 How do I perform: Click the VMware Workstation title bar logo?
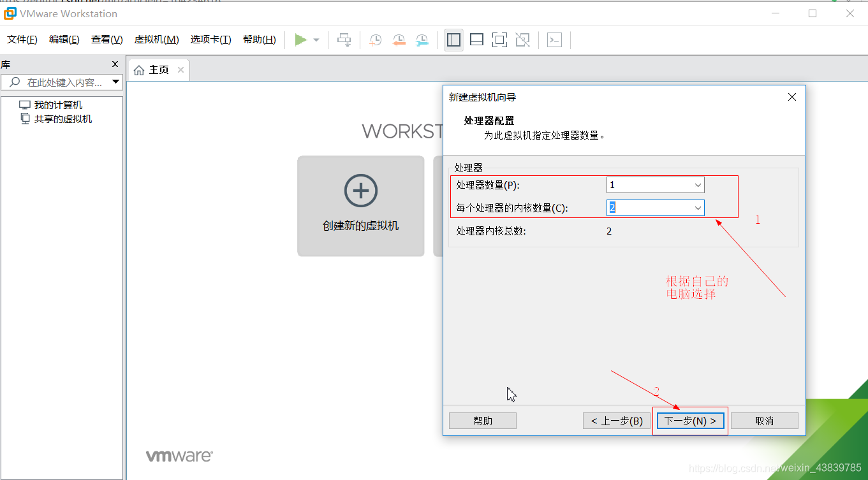(10, 13)
